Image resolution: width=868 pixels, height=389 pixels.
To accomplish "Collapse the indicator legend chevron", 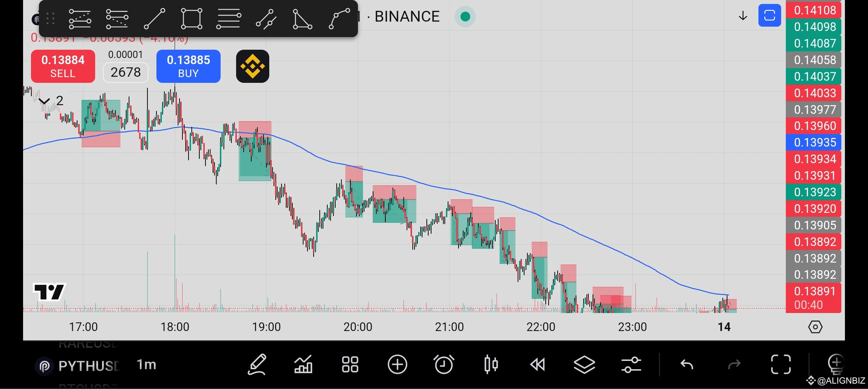I will [x=44, y=101].
